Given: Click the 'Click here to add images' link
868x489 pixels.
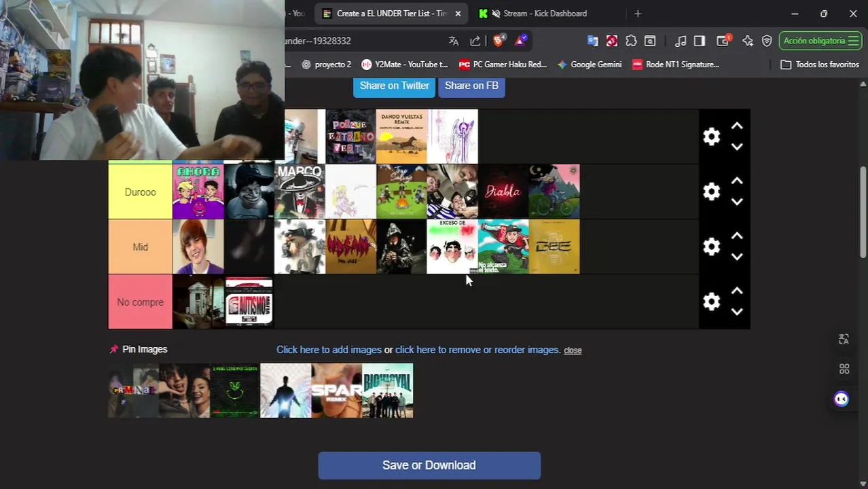Looking at the screenshot, I should 329,350.
